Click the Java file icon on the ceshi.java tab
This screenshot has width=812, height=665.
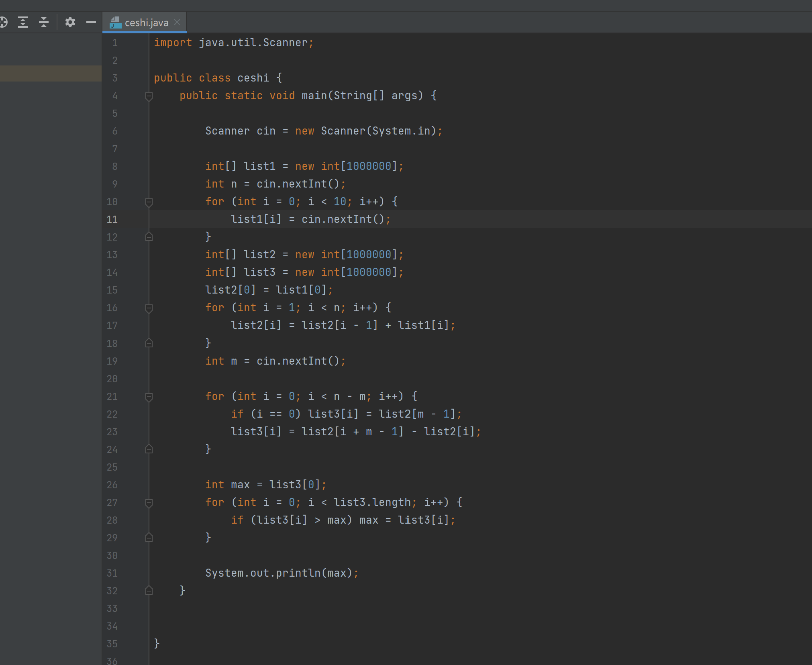(116, 22)
